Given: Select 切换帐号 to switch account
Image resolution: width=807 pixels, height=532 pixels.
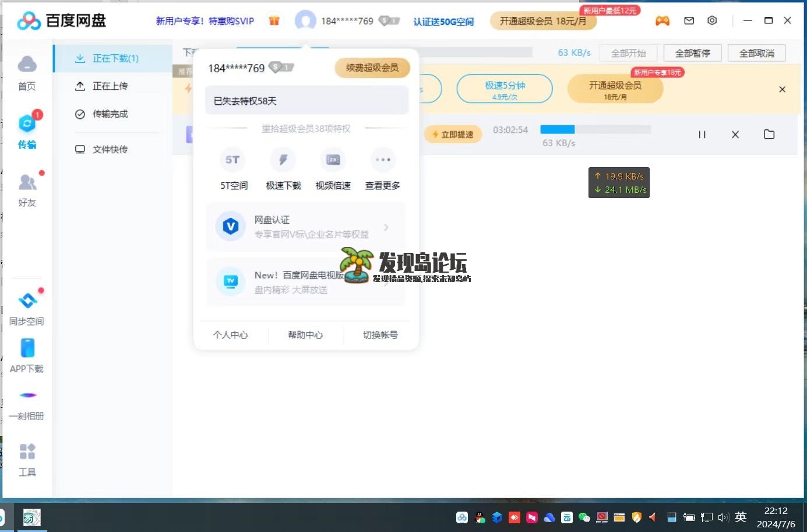Looking at the screenshot, I should [x=380, y=335].
